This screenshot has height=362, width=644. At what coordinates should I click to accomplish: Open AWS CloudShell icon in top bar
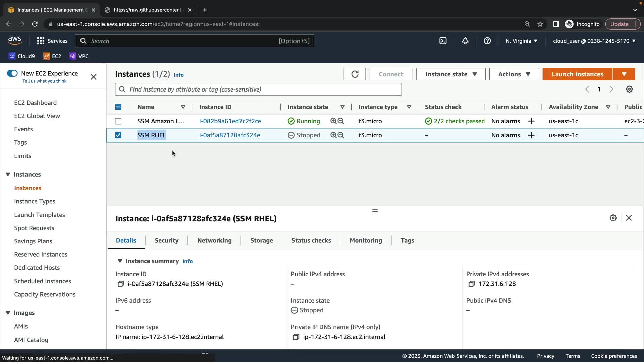443,41
